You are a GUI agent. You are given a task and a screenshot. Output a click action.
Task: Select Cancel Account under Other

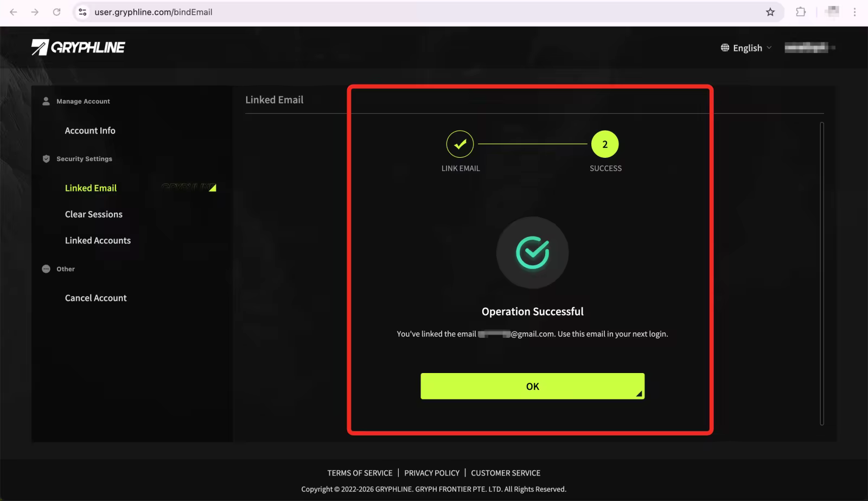[96, 298]
